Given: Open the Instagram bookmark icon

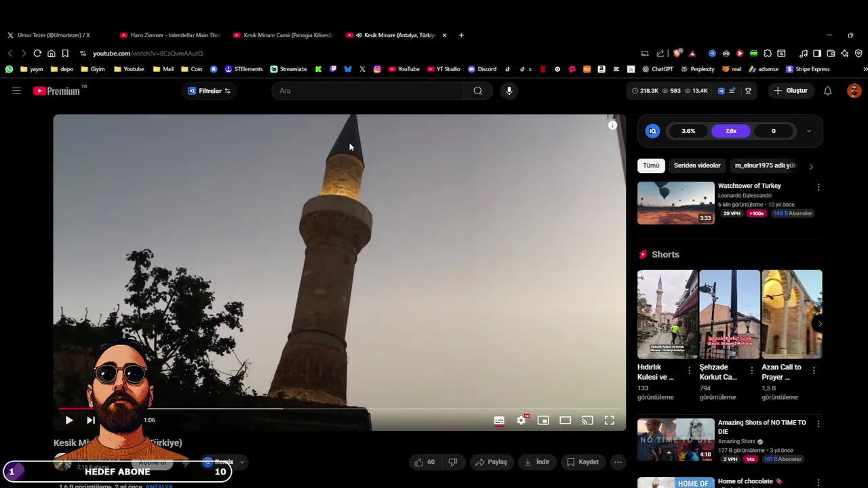Looking at the screenshot, I should point(377,69).
